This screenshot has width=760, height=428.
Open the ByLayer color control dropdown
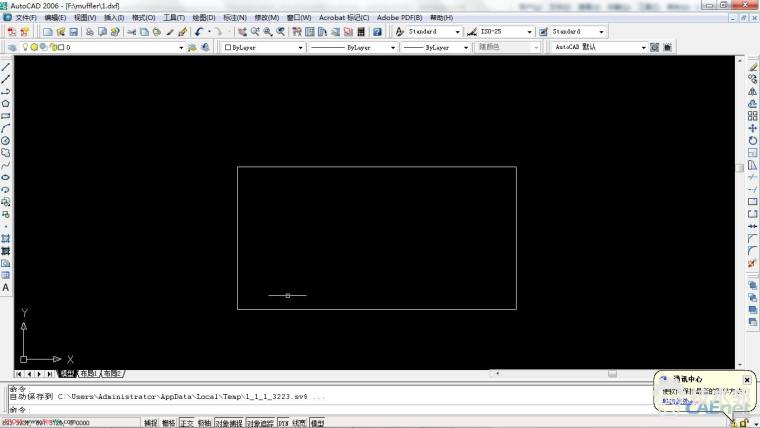pos(300,47)
